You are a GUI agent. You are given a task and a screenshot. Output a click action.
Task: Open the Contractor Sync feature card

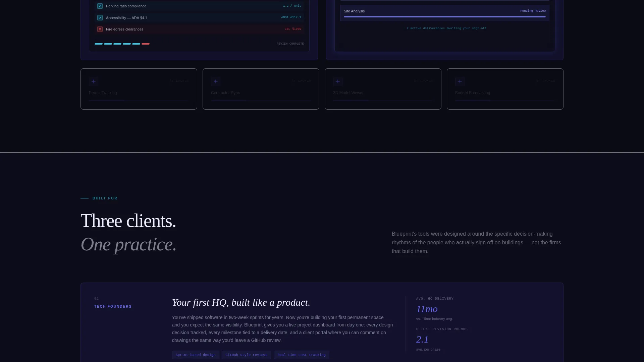tap(261, 89)
